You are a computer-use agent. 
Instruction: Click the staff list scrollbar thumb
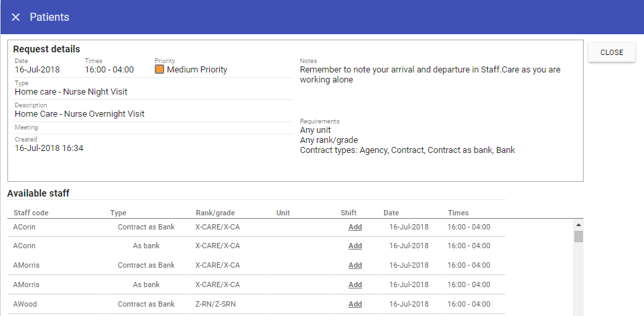click(x=578, y=236)
